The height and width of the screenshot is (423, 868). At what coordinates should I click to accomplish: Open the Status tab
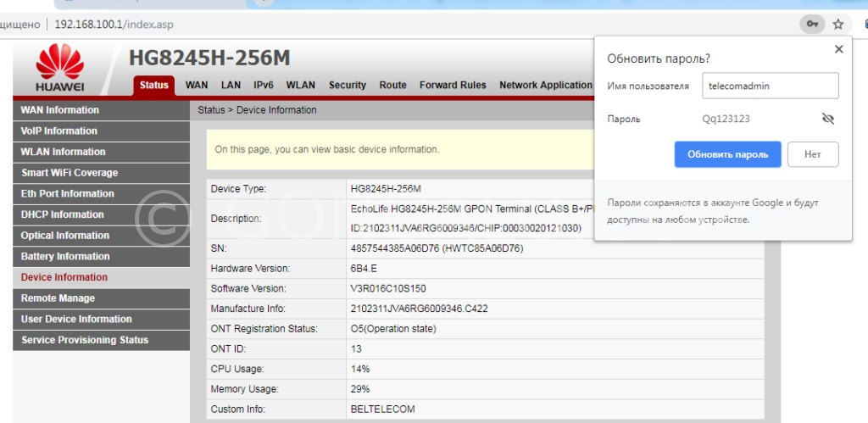tap(154, 86)
